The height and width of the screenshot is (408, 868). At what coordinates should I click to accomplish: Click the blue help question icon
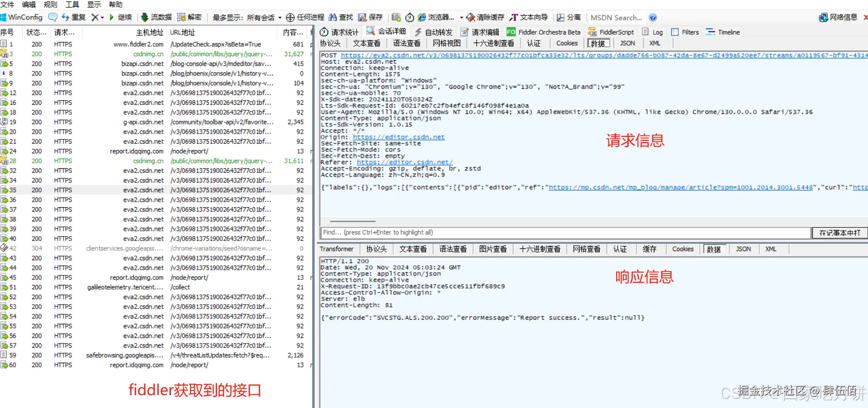click(653, 17)
